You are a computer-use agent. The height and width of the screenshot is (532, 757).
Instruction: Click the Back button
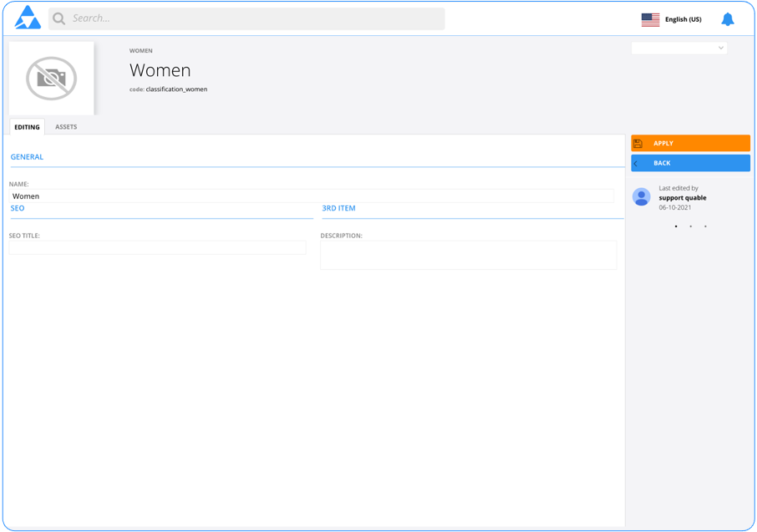coord(690,163)
